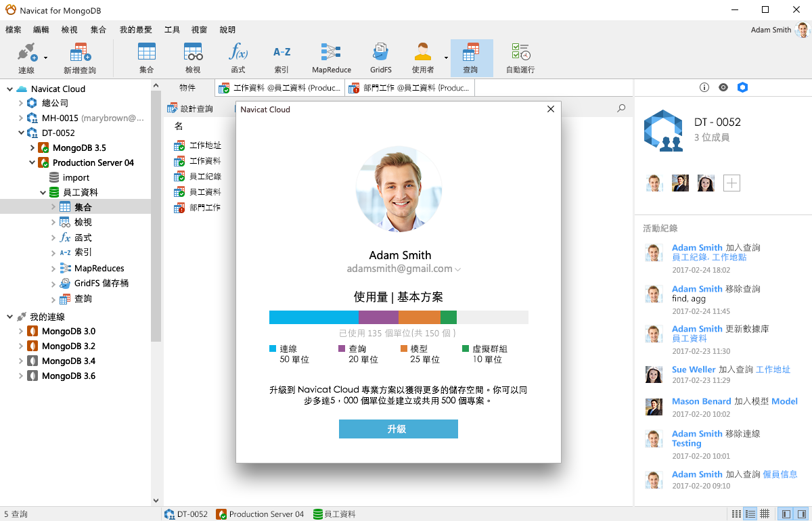Click 設計查詢 in the object toolbar
812x521 pixels.
pos(190,108)
